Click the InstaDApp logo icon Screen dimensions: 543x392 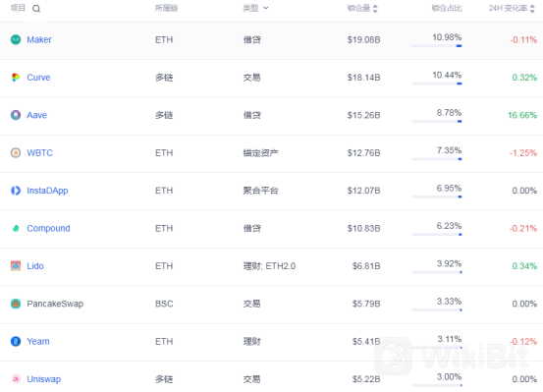16,191
